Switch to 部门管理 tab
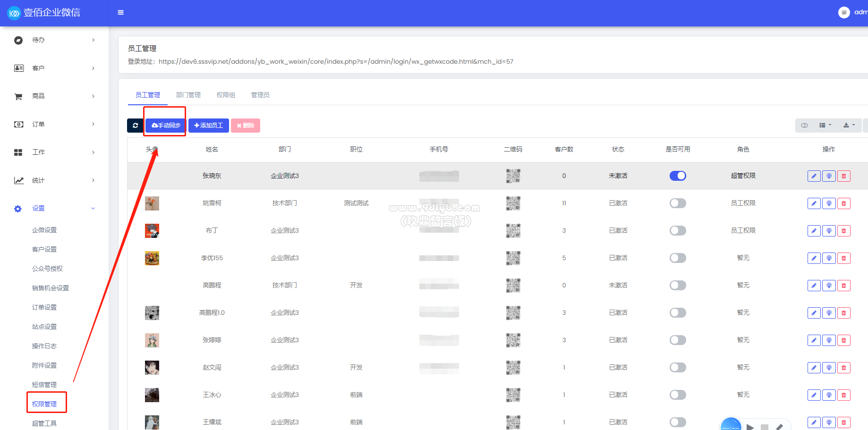The height and width of the screenshot is (430, 868). 188,95
